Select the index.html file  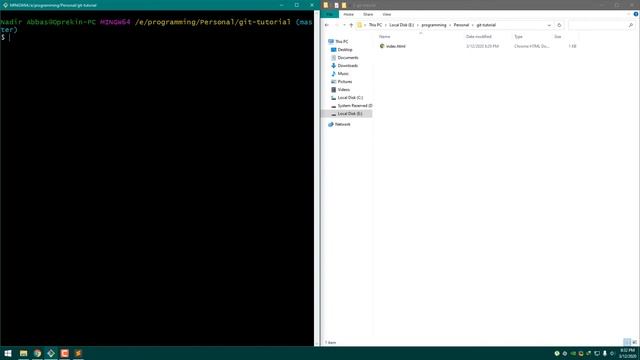click(396, 47)
